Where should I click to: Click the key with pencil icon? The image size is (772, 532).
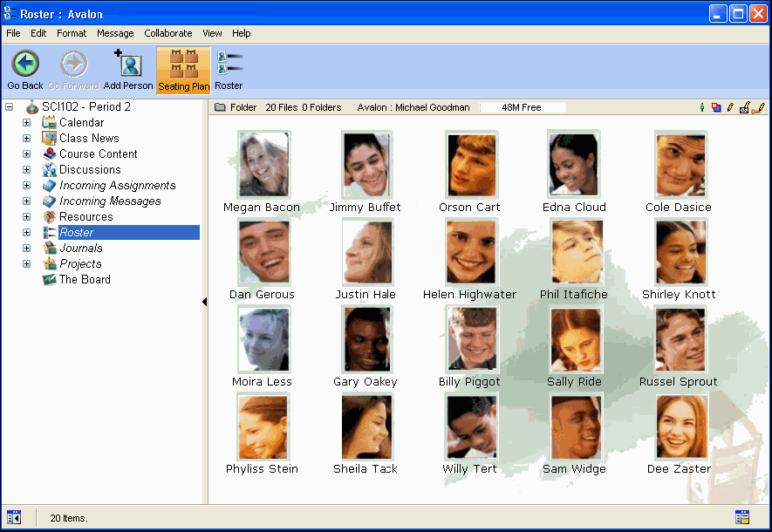pos(758,107)
